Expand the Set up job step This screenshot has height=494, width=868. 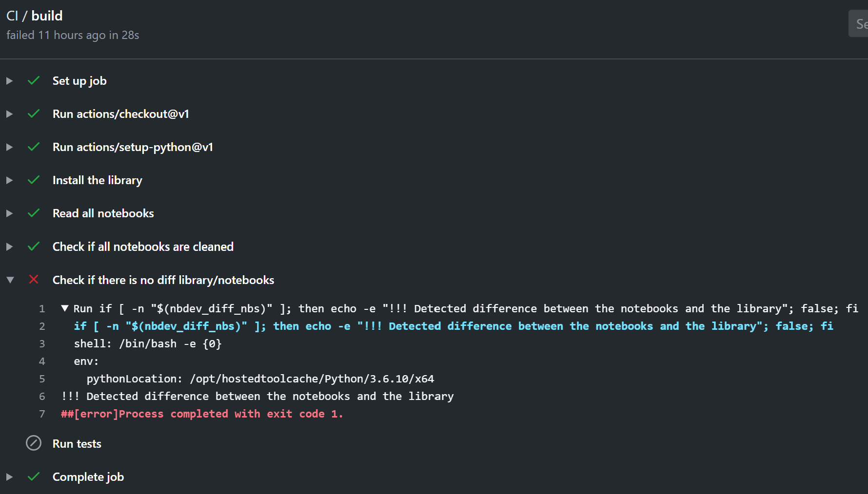point(9,81)
